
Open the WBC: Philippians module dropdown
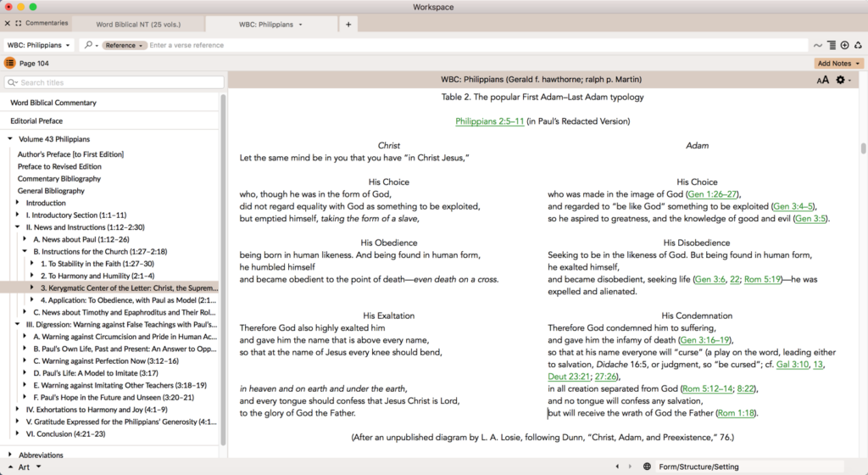39,45
